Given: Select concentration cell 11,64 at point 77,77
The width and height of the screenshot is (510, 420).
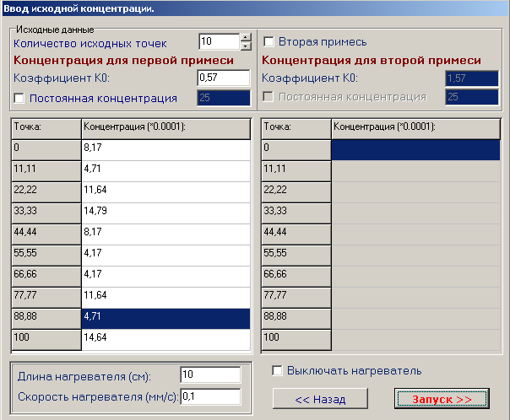Looking at the screenshot, I should 165,298.
